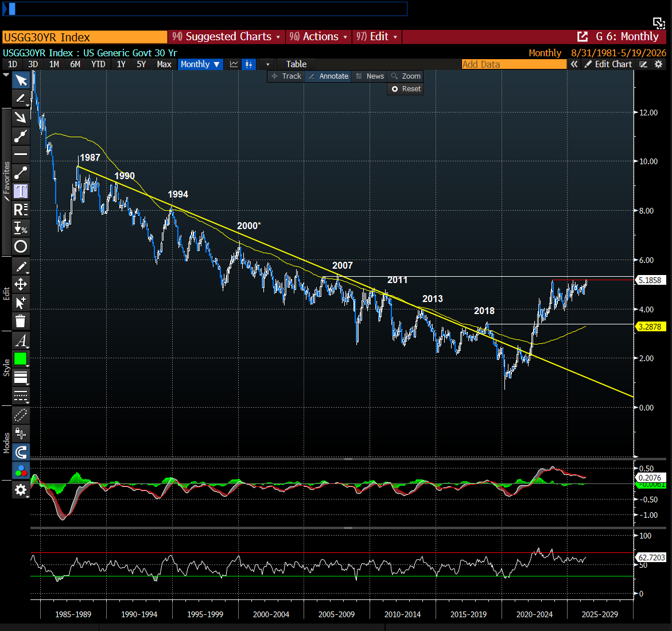Activate the Text annotation tool
The image size is (672, 631).
(x=21, y=191)
